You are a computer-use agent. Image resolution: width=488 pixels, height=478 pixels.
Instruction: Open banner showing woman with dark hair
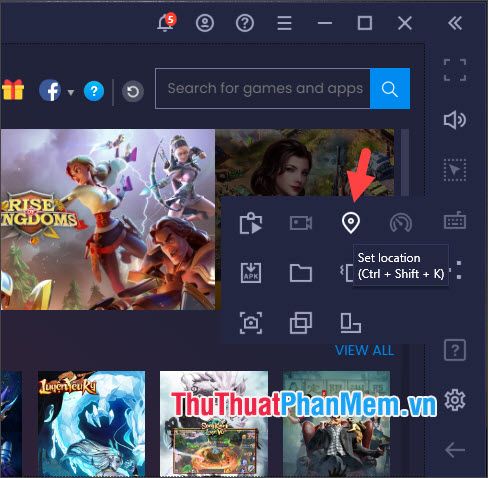[x=305, y=163]
